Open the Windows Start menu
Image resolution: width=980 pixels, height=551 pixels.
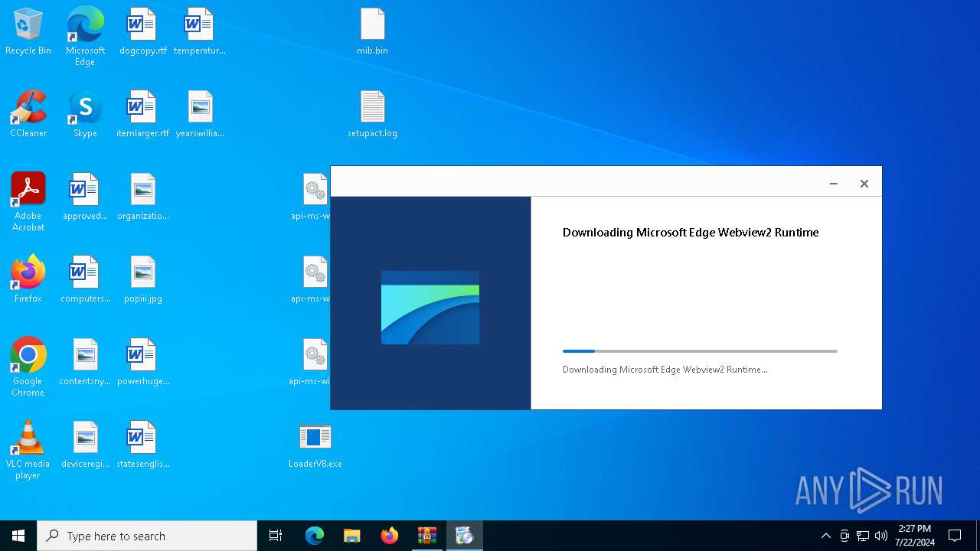18,536
